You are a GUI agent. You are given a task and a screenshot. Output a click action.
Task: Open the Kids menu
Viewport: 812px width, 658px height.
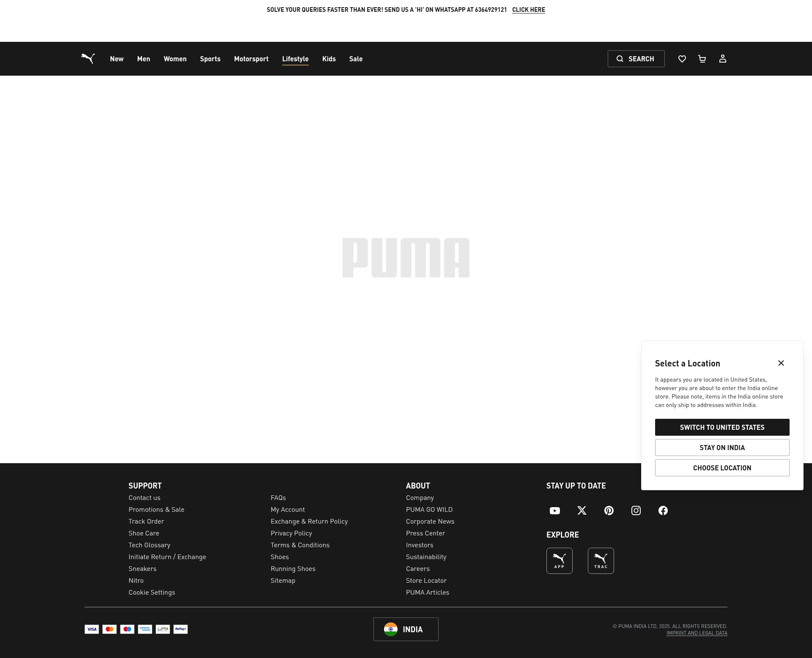point(329,59)
